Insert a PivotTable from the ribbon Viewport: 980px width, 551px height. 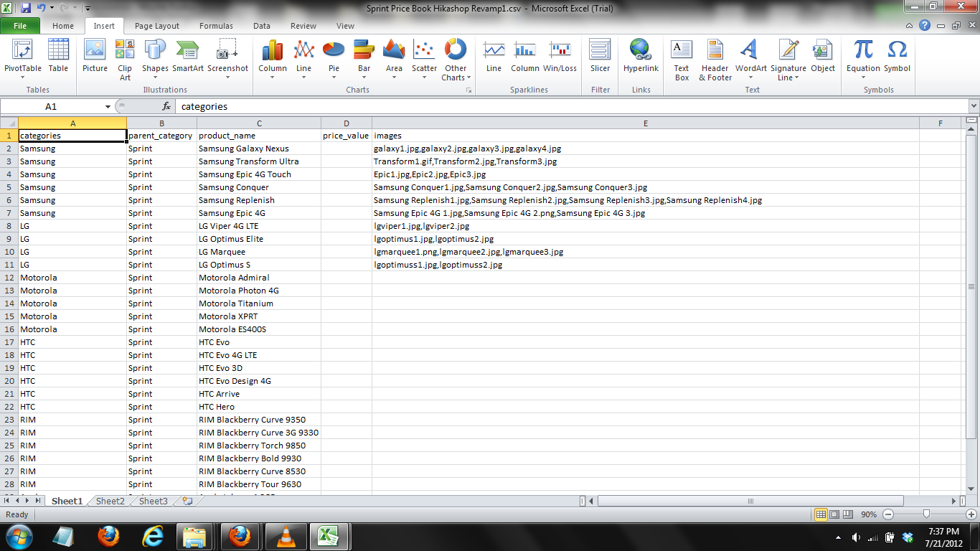coord(23,60)
